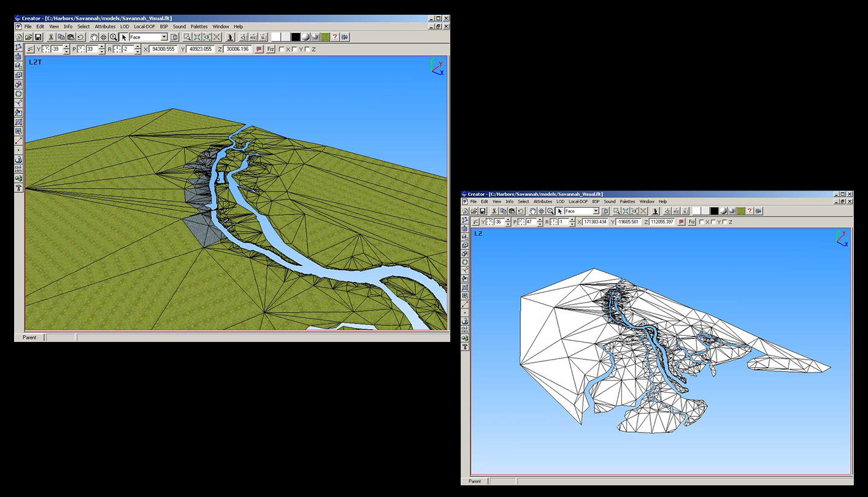Select the red line tool in the textured terrain window's sidebar

click(x=18, y=140)
